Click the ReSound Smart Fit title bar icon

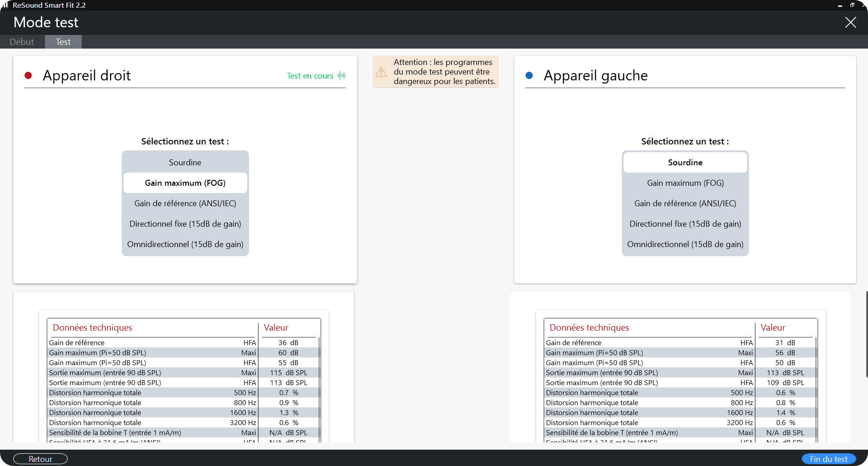5,5
